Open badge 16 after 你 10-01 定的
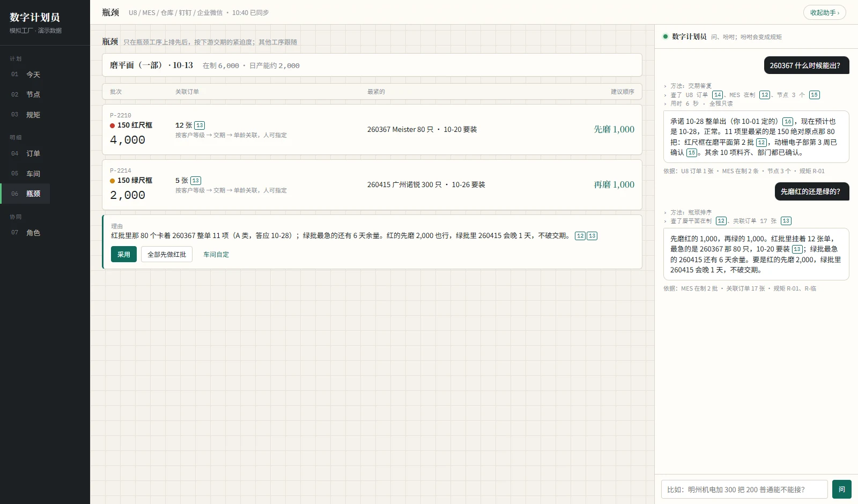Image resolution: width=858 pixels, height=504 pixels. point(788,122)
